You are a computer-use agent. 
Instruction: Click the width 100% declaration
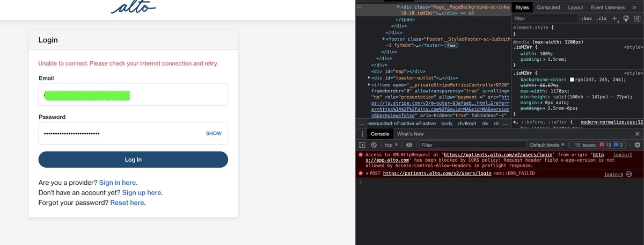click(x=536, y=53)
